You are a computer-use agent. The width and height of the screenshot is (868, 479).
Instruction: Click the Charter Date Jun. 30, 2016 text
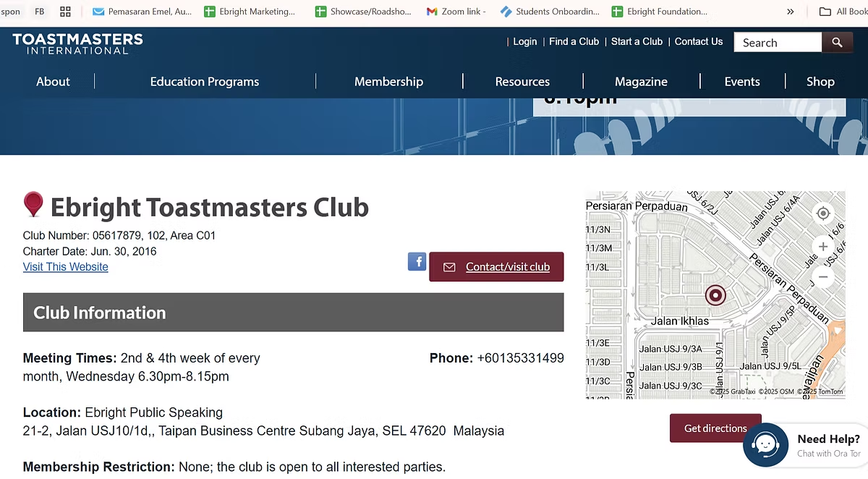pyautogui.click(x=90, y=252)
